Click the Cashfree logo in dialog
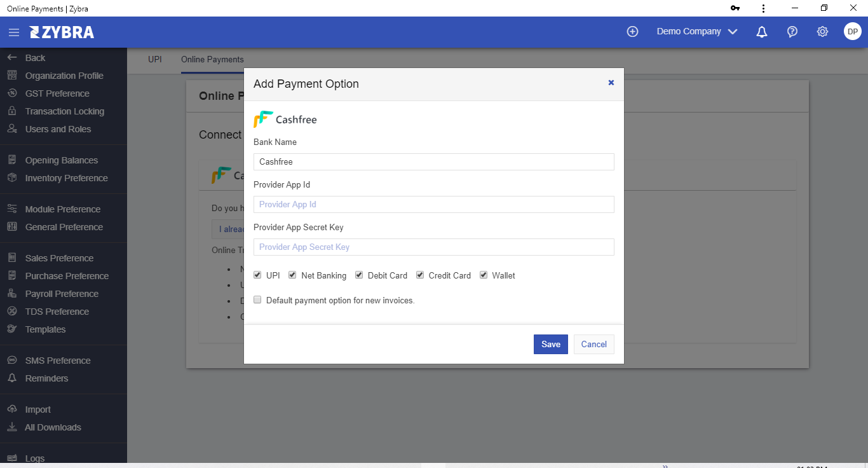Viewport: 868px width, 468px height. pos(285,120)
